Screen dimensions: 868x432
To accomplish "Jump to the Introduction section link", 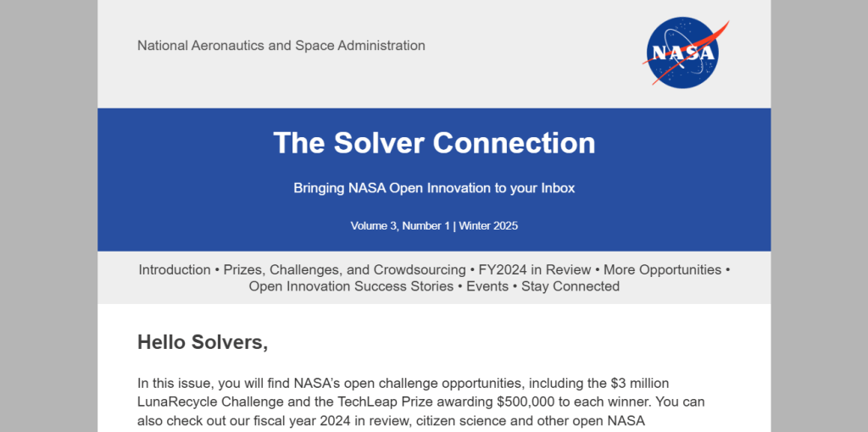I will click(x=175, y=270).
